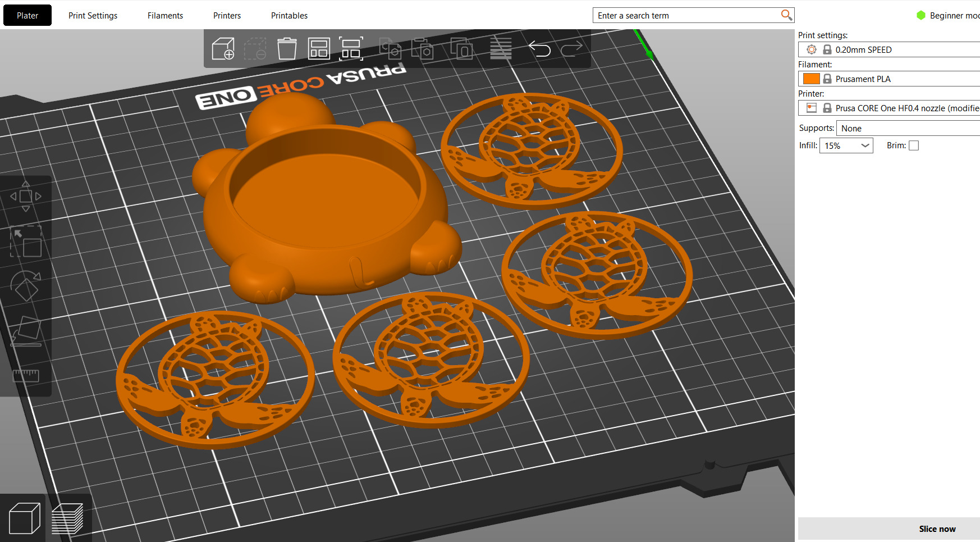
Task: Undo the last action
Action: pyautogui.click(x=539, y=49)
